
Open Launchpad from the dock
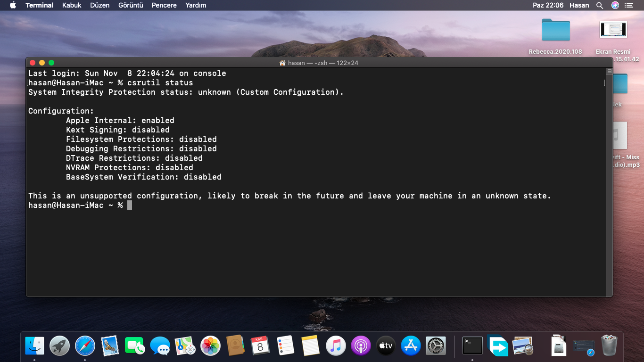pos(60,346)
